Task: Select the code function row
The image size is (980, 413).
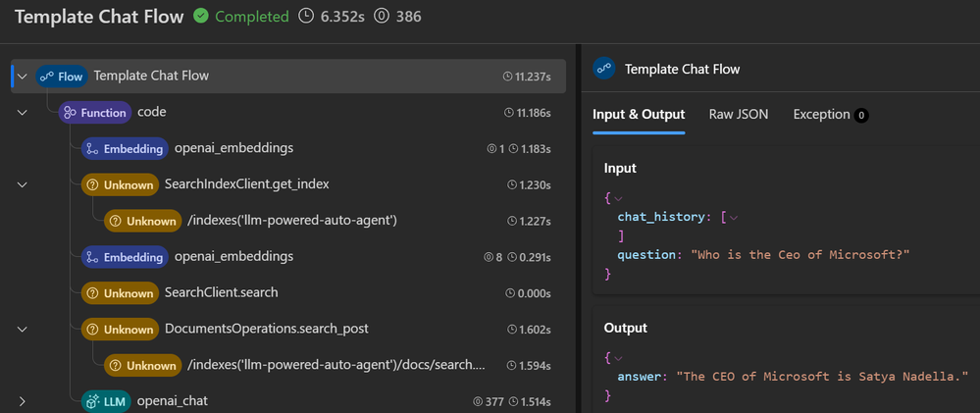Action: [288, 113]
